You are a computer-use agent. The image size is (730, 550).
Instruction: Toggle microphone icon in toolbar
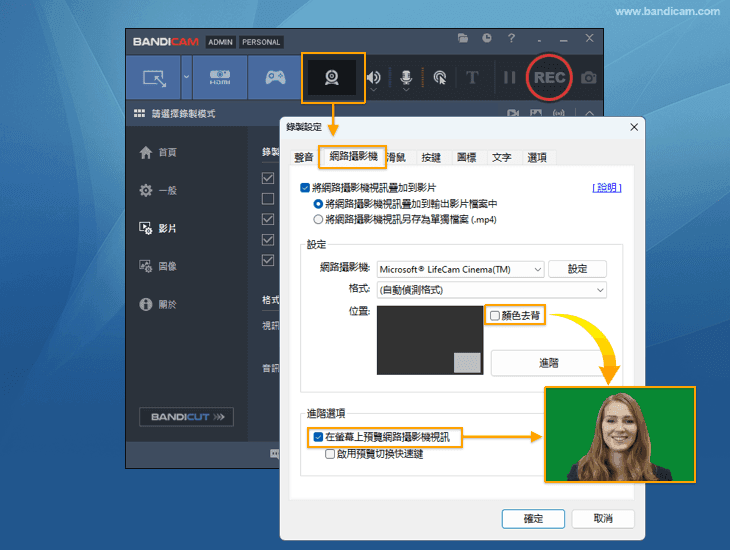406,77
